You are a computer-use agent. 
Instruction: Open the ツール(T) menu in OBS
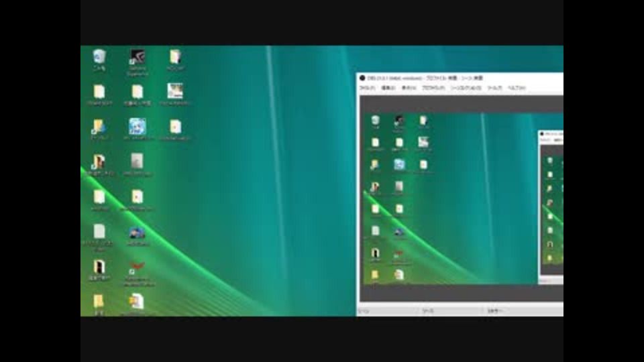(x=494, y=88)
